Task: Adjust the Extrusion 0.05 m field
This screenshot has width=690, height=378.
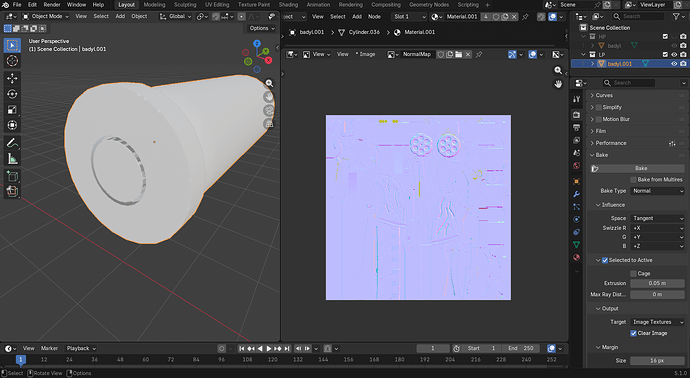Action: (657, 283)
